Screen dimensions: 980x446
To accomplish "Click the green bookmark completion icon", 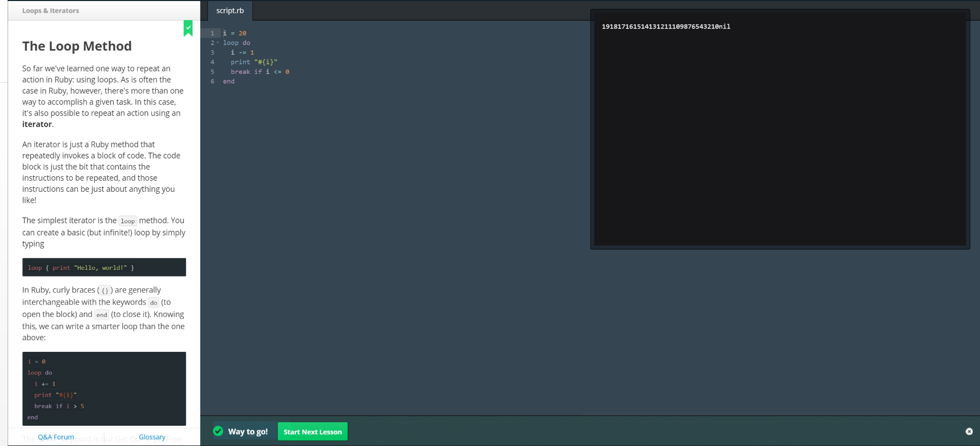I will pos(188,28).
